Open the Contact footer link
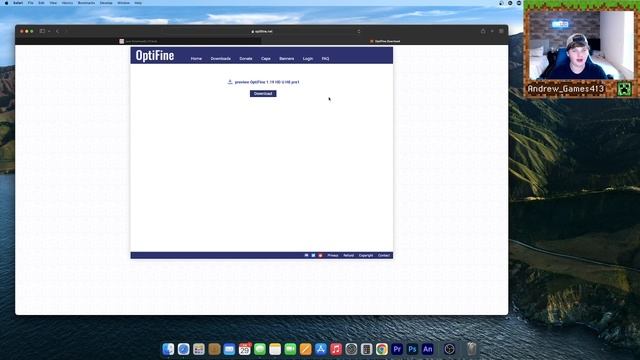The image size is (640, 360). click(x=384, y=256)
